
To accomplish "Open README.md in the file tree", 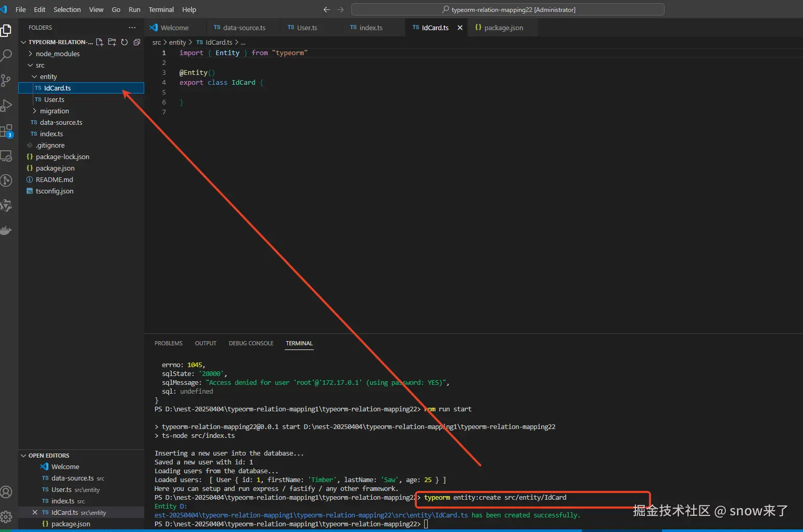I will coord(81,179).
